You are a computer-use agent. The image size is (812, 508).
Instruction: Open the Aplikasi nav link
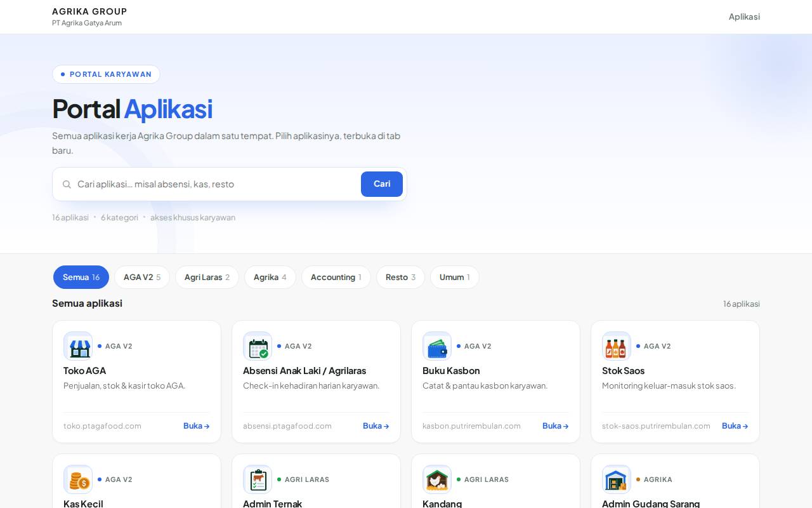point(744,17)
